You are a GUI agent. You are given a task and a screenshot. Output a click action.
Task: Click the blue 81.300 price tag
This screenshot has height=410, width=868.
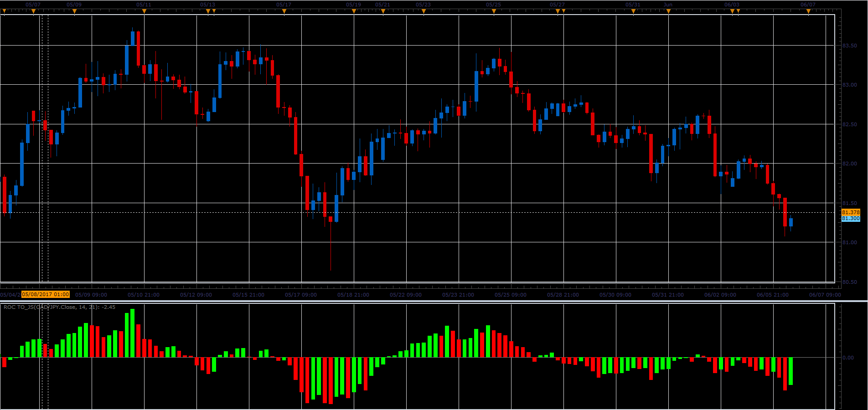[851, 219]
